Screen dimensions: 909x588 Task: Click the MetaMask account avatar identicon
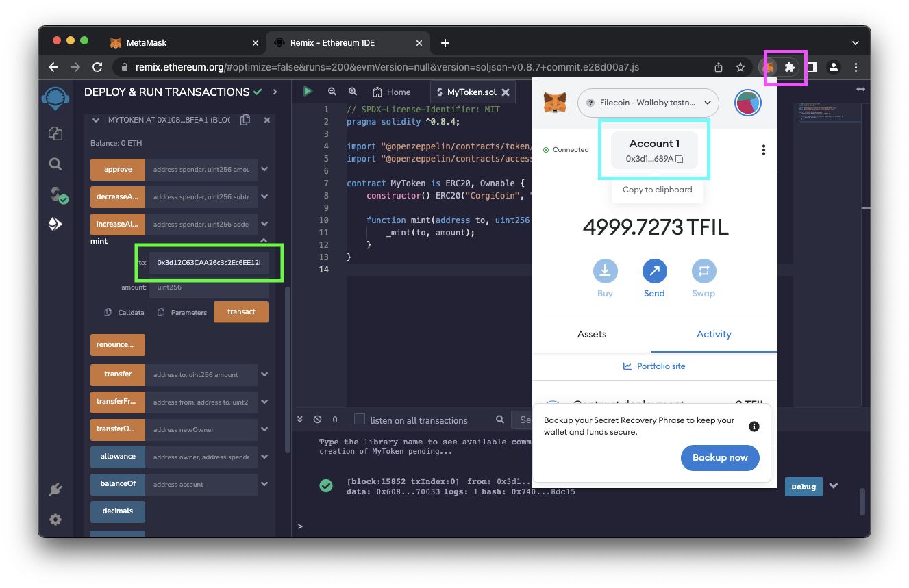(x=748, y=103)
